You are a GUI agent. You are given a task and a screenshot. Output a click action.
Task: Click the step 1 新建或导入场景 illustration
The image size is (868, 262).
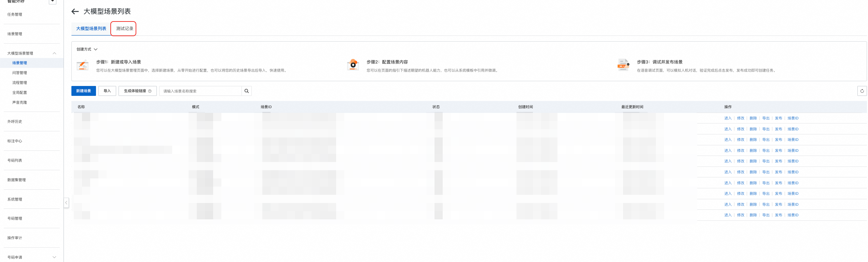[83, 65]
